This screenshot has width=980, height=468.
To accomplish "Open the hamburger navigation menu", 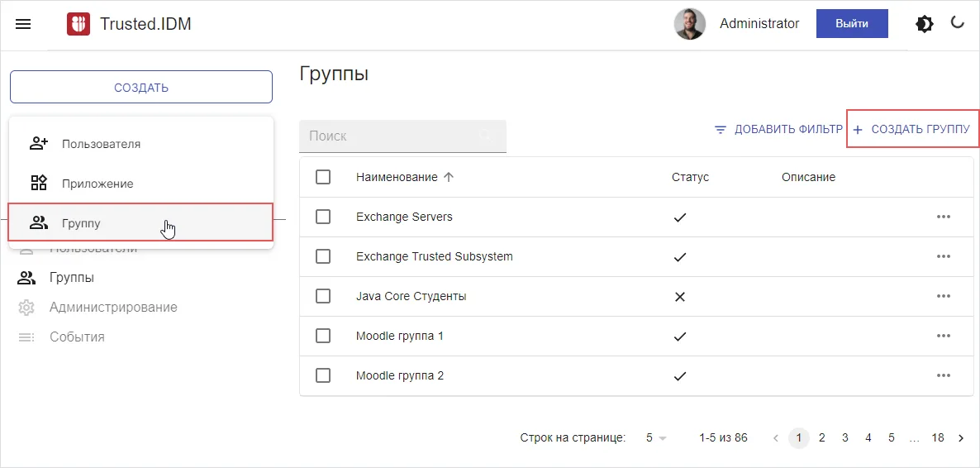I will click(23, 24).
